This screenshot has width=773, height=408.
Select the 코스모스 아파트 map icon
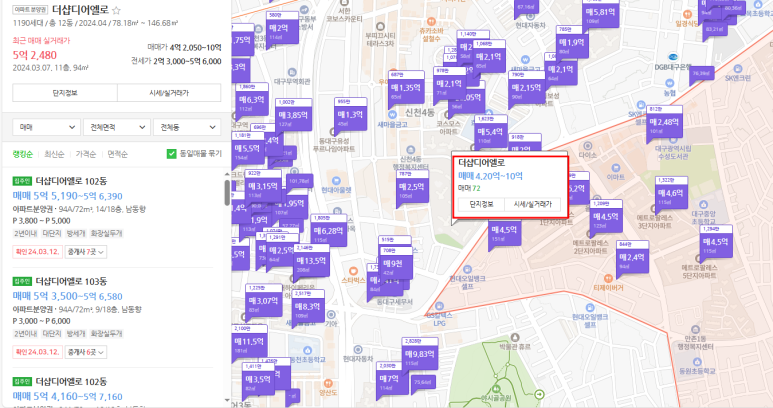coord(448,114)
